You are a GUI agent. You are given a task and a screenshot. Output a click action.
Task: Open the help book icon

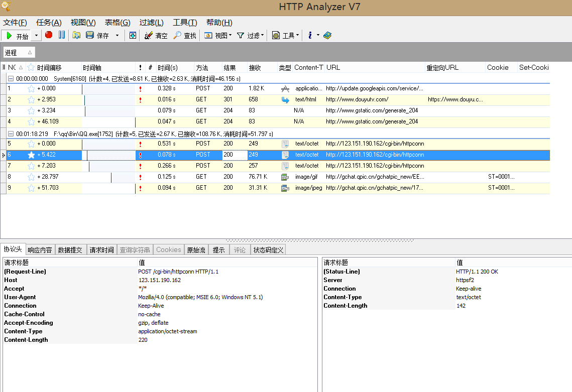point(327,35)
